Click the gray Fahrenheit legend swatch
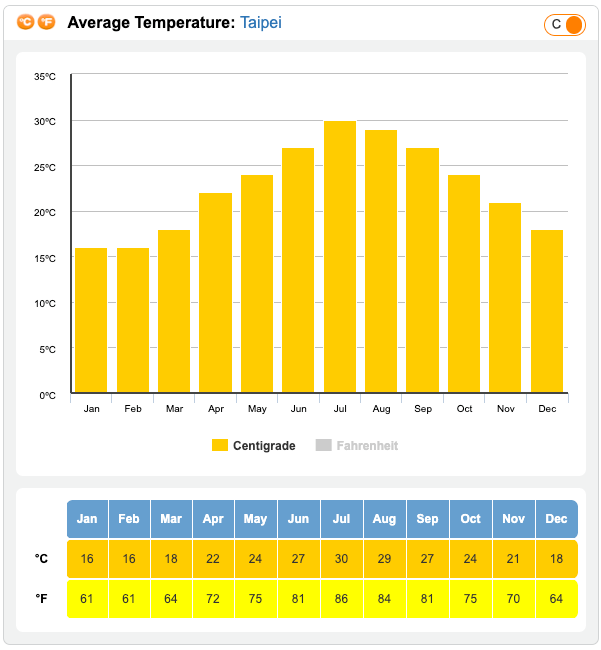Screen dimensions: 601x650 pyautogui.click(x=323, y=445)
